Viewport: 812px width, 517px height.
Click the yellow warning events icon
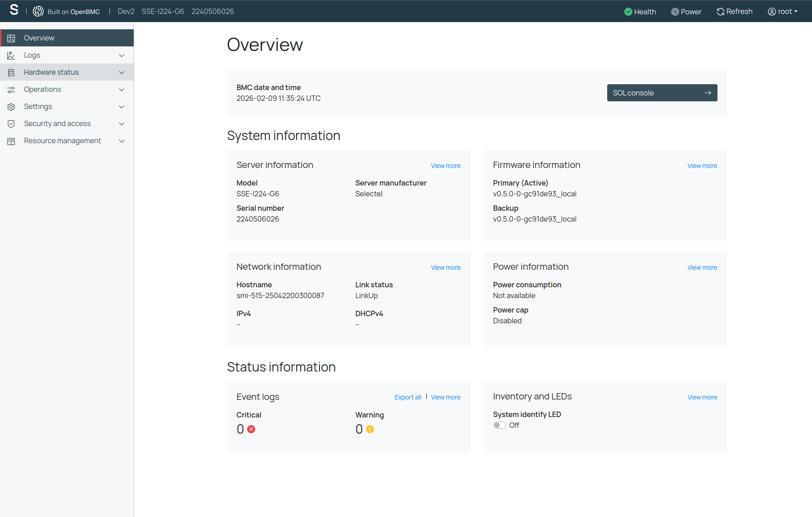point(370,429)
